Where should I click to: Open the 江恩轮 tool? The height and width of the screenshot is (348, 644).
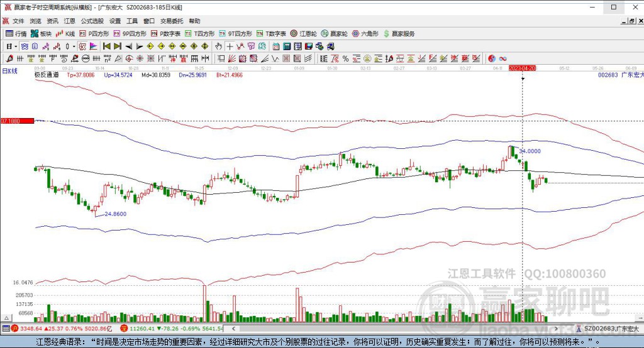coord(304,34)
